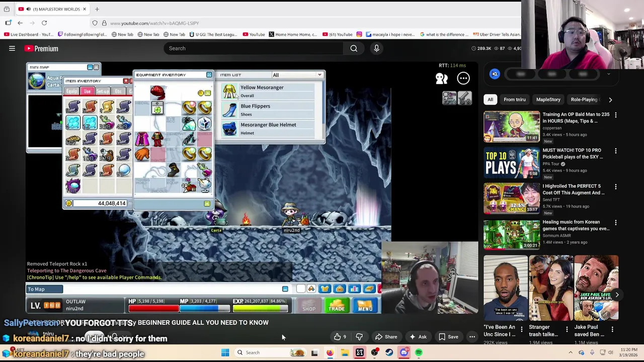Screen dimensions: 644x362
Task: Open the item list All dropdown
Action: click(297, 75)
